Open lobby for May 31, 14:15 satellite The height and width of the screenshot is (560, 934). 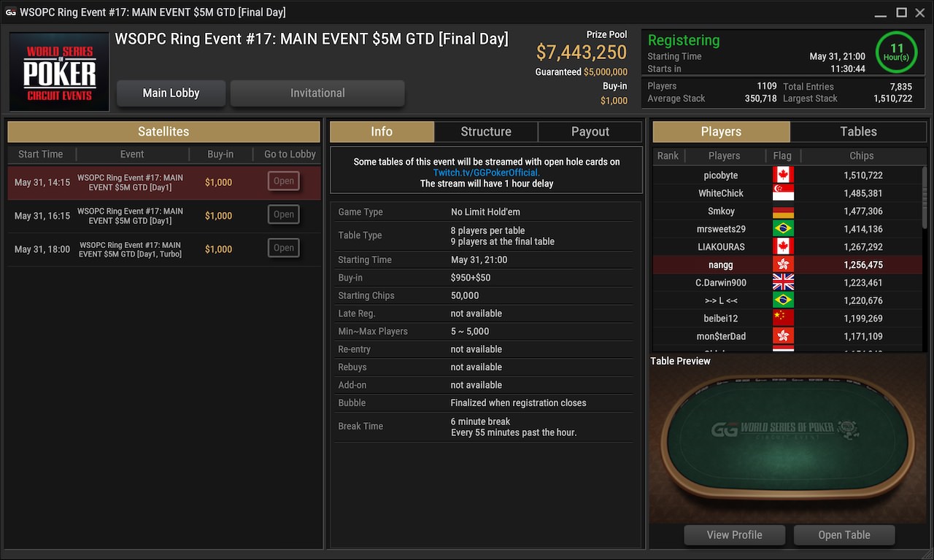[x=284, y=182]
